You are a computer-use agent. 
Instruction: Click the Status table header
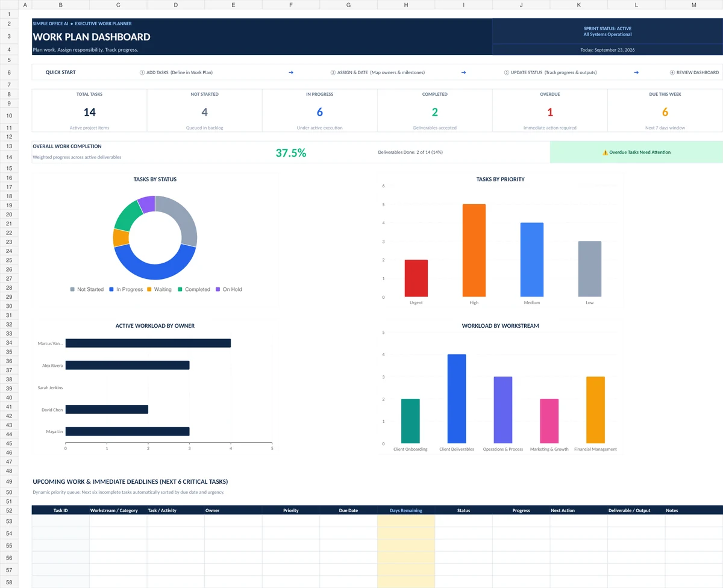[464, 510]
